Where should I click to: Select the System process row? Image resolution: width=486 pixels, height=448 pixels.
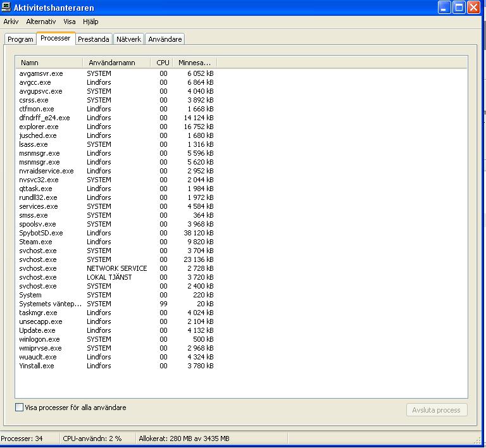click(x=116, y=295)
